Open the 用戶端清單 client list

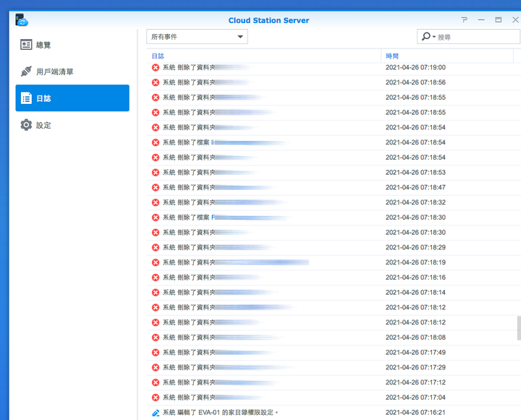coord(72,72)
